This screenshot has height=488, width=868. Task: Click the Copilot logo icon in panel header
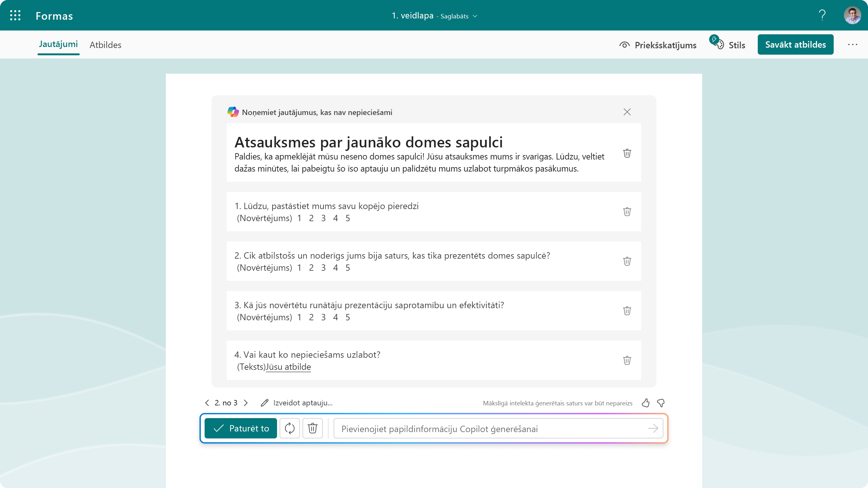[x=233, y=112]
